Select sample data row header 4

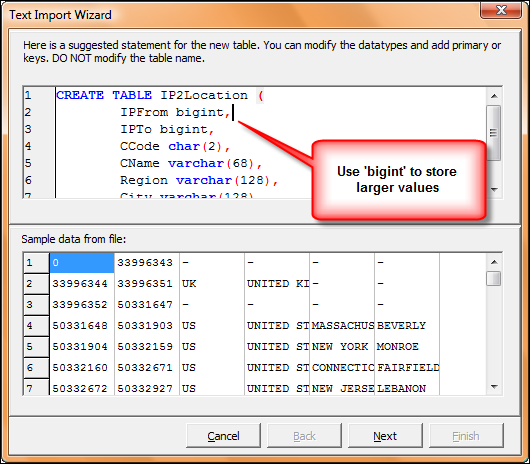point(37,325)
